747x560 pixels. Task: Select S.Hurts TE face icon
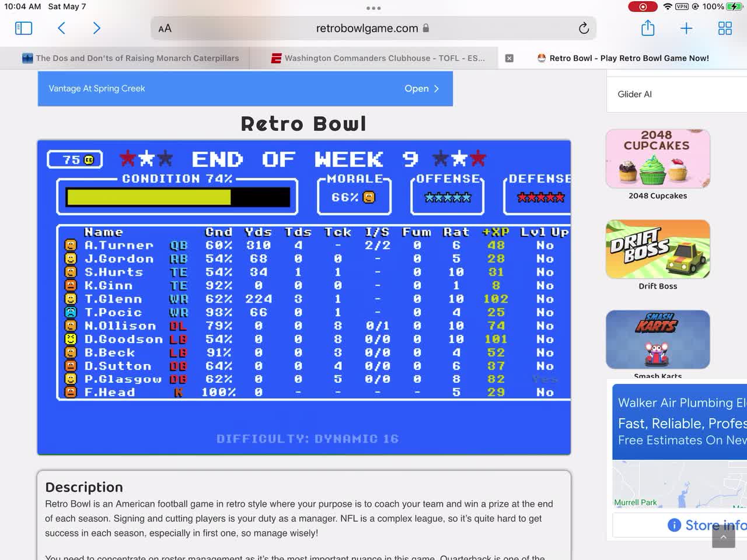[x=71, y=272]
